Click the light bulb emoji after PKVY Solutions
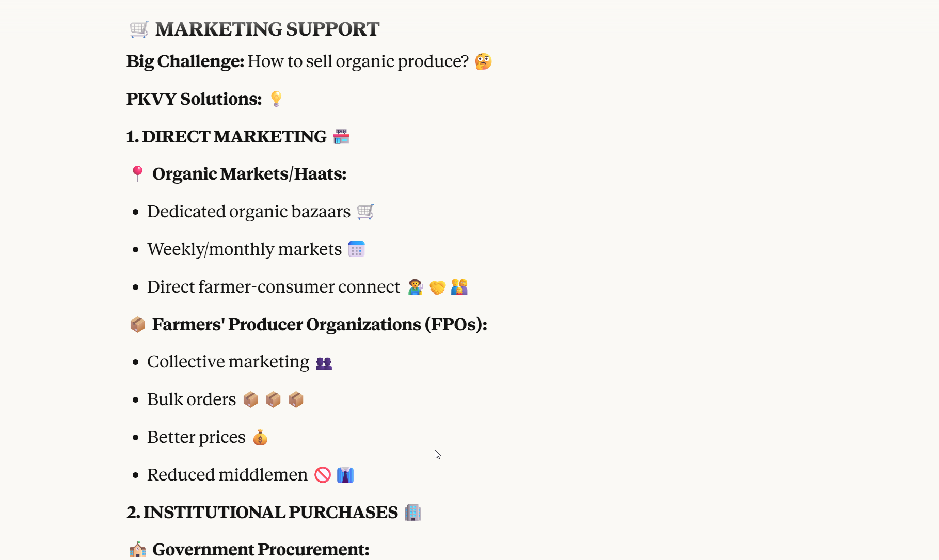This screenshot has height=560, width=939. click(x=276, y=99)
